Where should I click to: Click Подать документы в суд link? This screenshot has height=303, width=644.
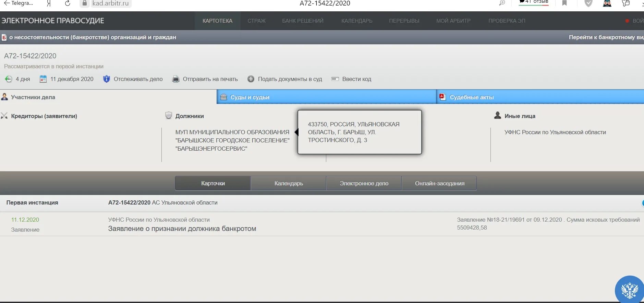point(290,79)
